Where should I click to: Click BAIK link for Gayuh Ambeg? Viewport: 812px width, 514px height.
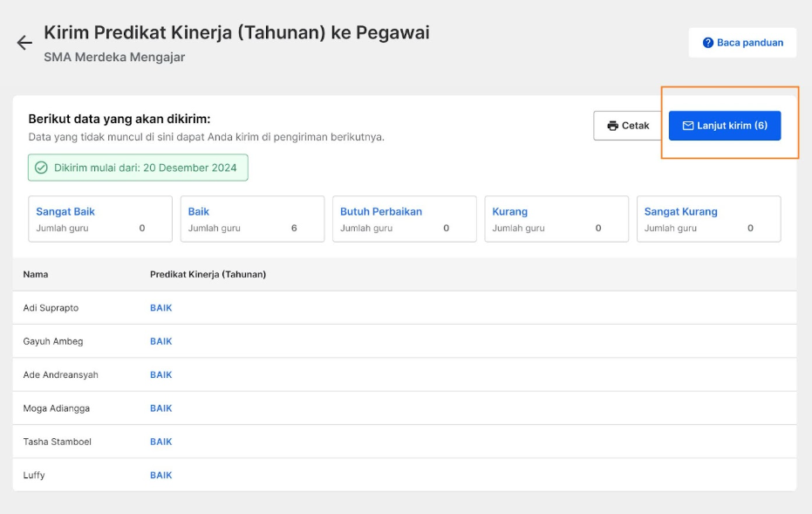pos(161,341)
